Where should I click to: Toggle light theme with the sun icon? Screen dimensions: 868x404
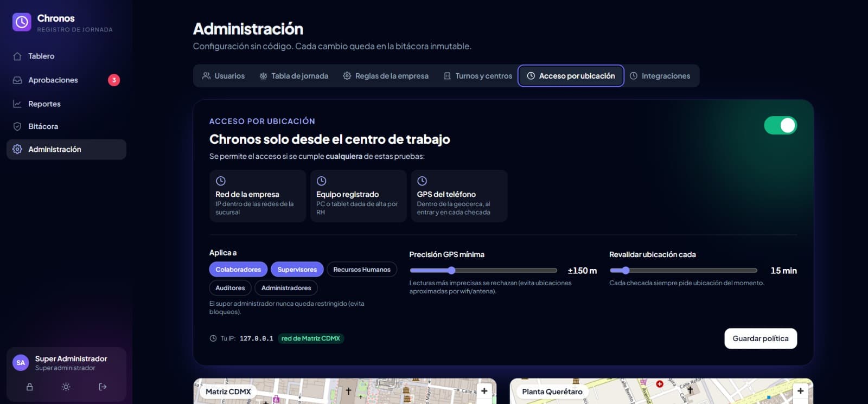coord(66,387)
